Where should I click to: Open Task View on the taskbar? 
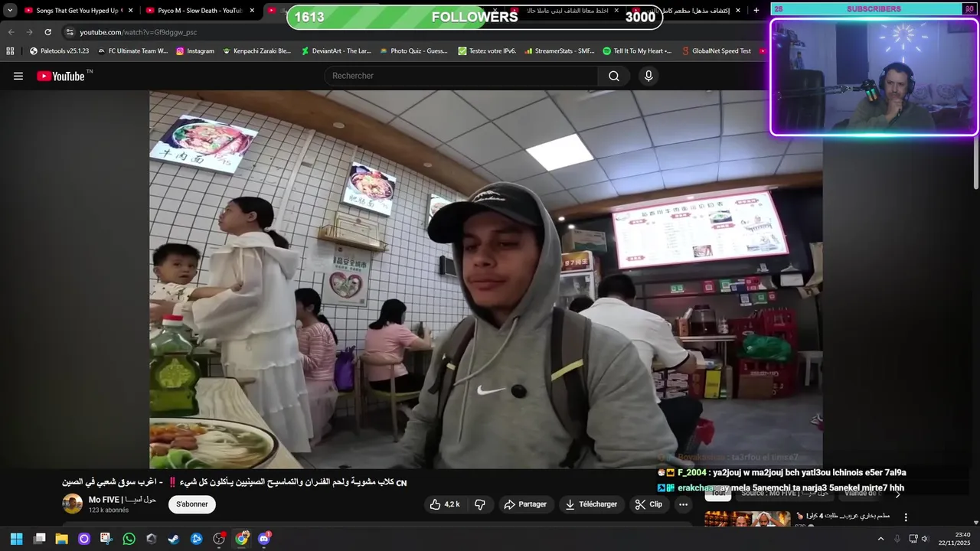pos(40,539)
